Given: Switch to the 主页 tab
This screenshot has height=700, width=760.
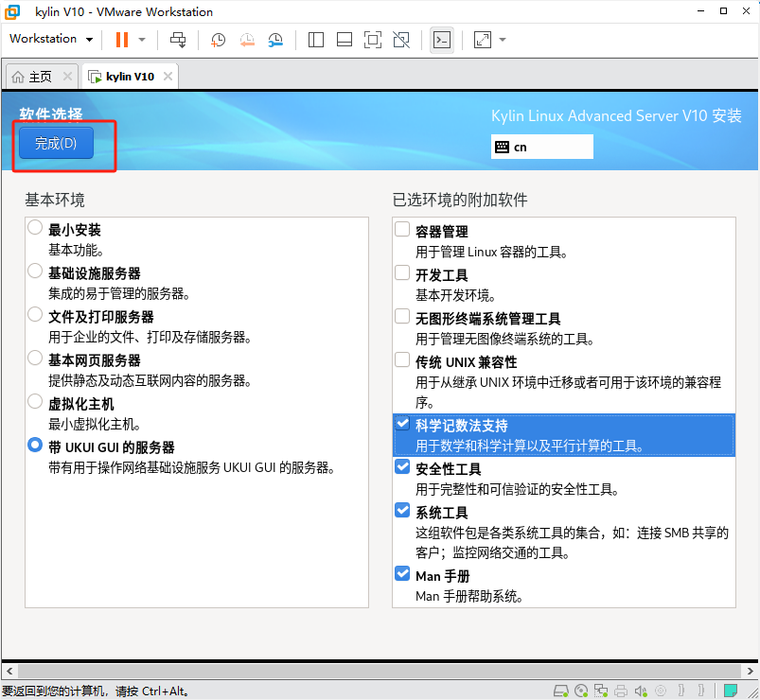Looking at the screenshot, I should 41,77.
